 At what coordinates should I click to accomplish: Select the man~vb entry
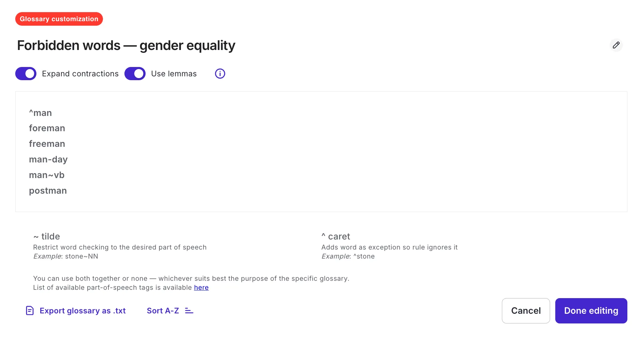47,175
